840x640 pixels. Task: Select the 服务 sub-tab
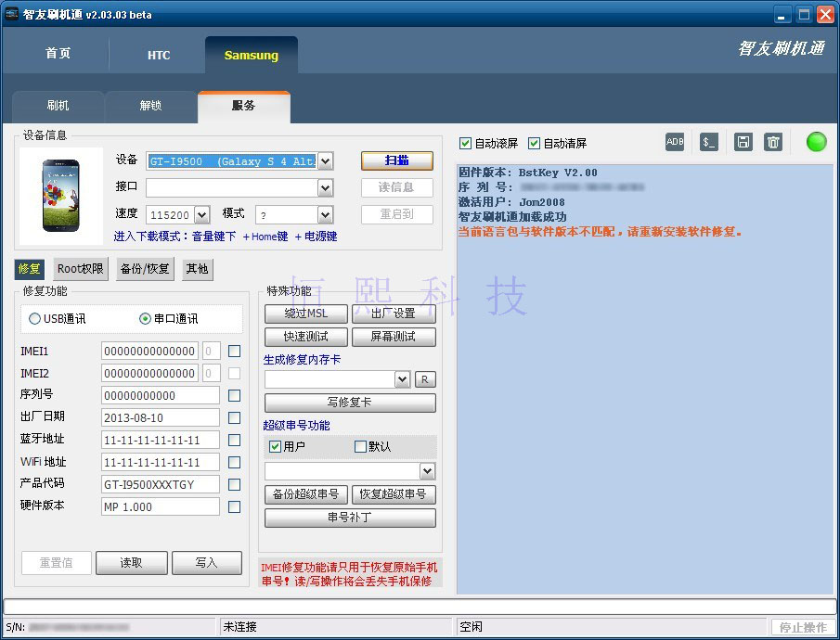pos(244,106)
